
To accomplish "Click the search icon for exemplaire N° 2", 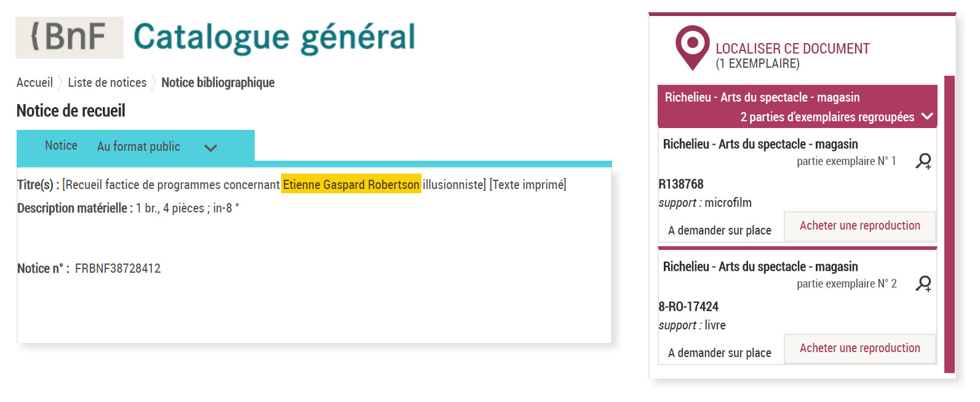I will (923, 284).
